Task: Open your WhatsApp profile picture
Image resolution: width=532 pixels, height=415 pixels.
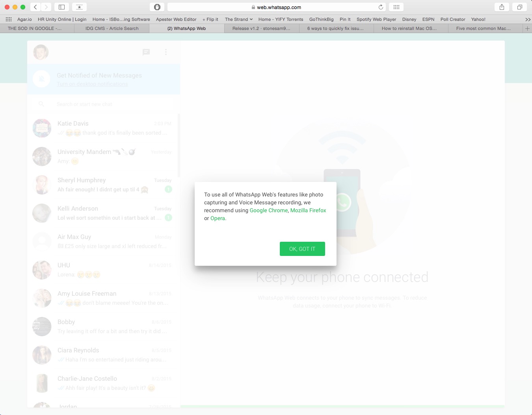Action: click(x=41, y=52)
